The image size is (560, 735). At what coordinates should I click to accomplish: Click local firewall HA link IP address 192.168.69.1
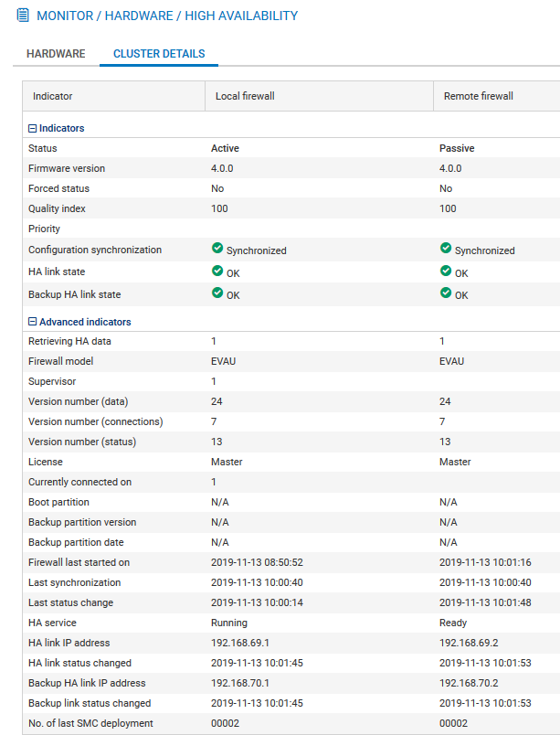click(240, 643)
